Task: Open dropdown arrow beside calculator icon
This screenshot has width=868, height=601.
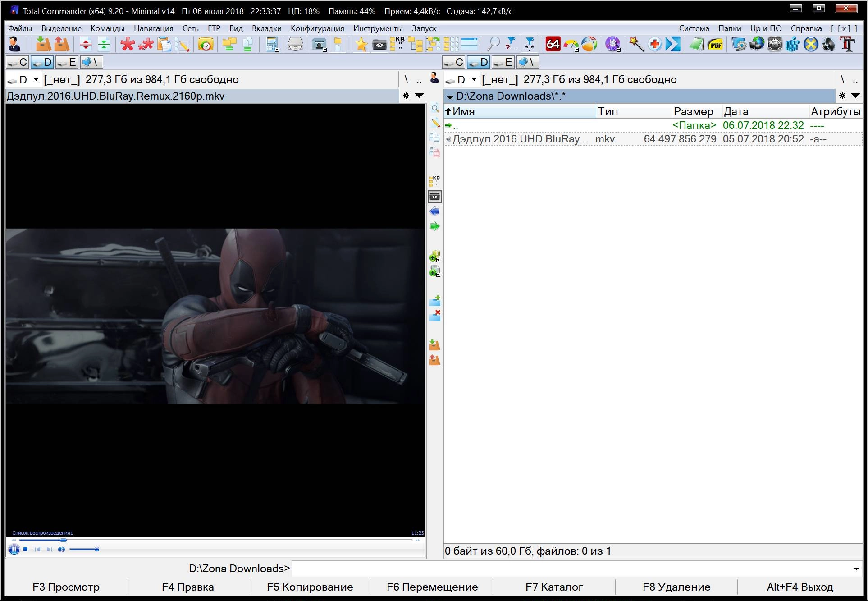Action: [x=277, y=50]
